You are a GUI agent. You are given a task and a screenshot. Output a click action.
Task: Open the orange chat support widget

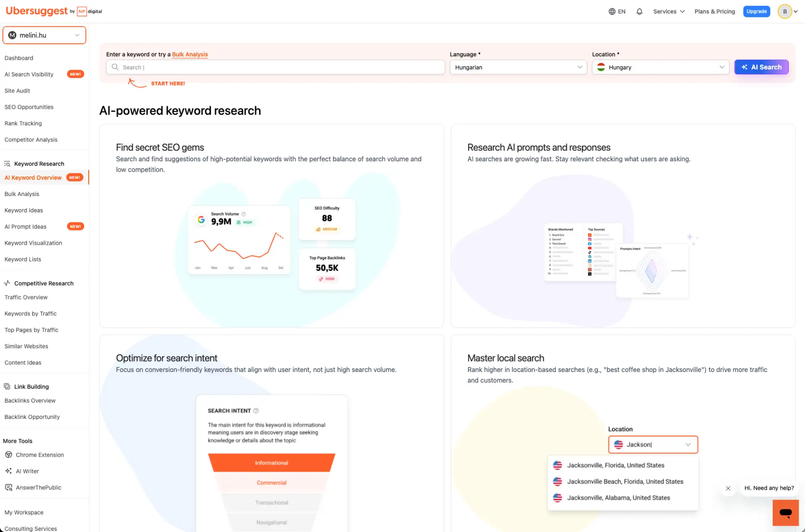tap(785, 512)
